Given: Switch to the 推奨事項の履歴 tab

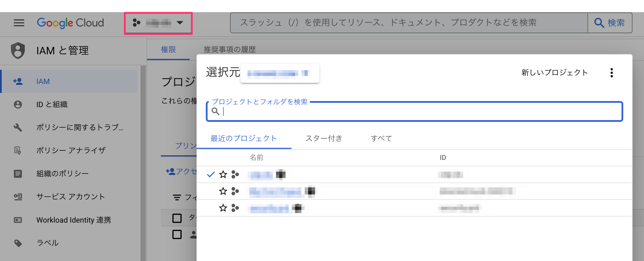Looking at the screenshot, I should coord(230,50).
